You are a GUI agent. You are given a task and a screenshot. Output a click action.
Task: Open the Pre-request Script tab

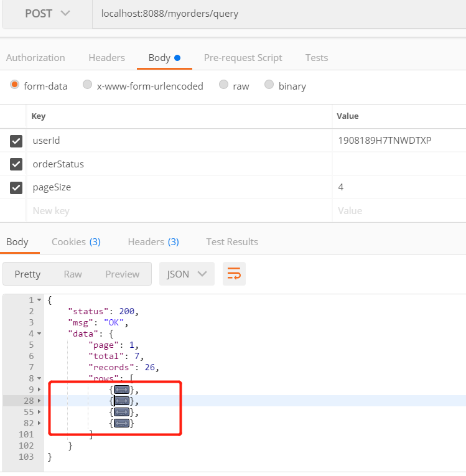(x=243, y=58)
